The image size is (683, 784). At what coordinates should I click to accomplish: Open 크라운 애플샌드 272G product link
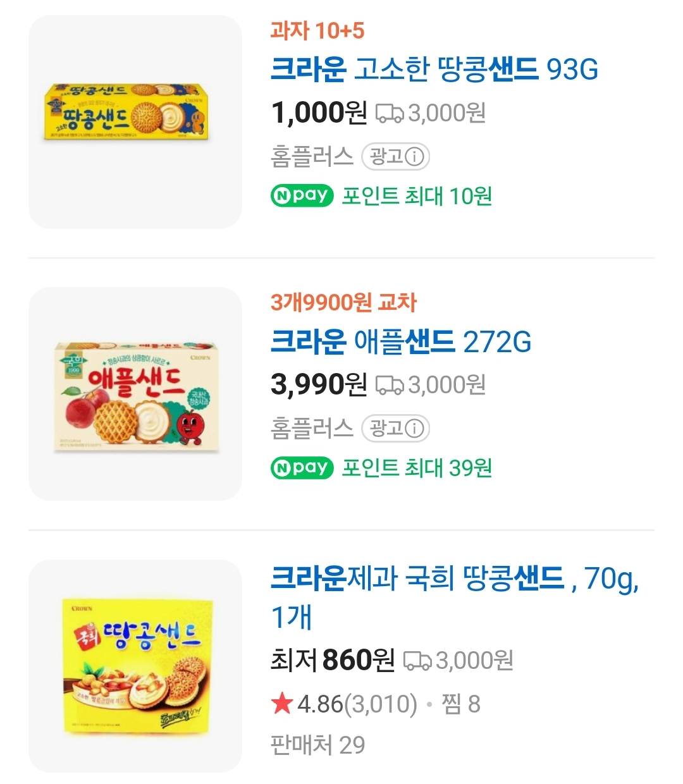click(400, 341)
